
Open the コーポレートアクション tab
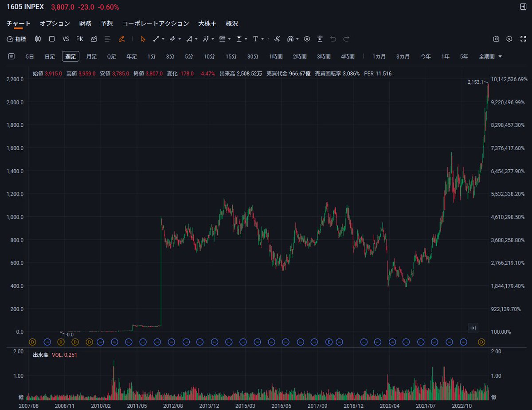tap(156, 23)
